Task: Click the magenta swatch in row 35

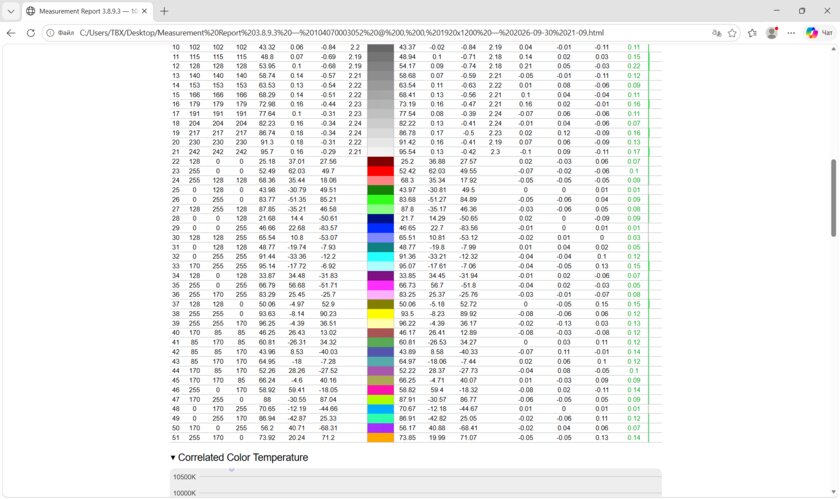Action: 380,285
